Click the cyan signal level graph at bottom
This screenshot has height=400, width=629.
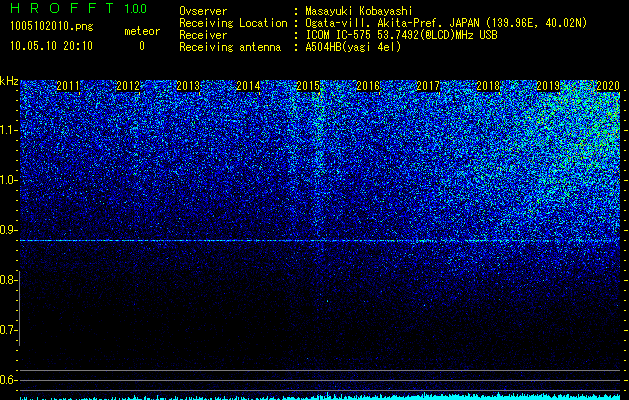pyautogui.click(x=320, y=396)
